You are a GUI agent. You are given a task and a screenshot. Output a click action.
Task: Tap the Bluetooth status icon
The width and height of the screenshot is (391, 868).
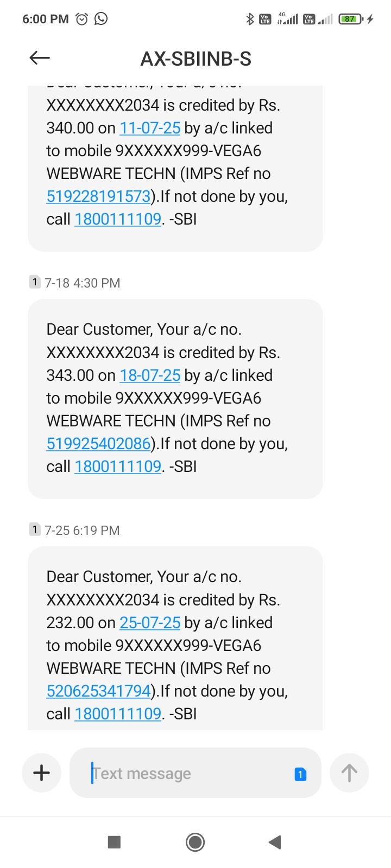tap(250, 19)
